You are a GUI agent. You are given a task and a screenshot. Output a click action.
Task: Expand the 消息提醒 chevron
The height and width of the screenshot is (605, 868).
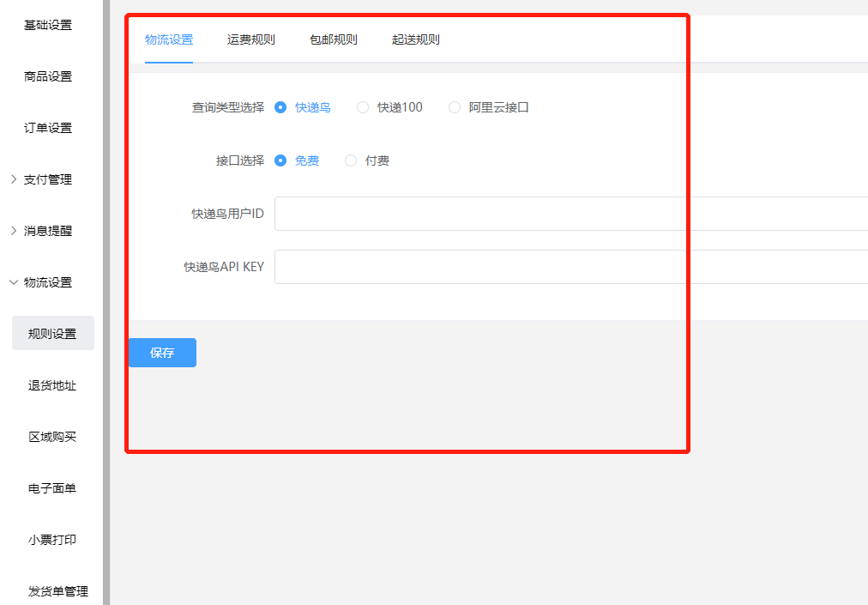14,231
